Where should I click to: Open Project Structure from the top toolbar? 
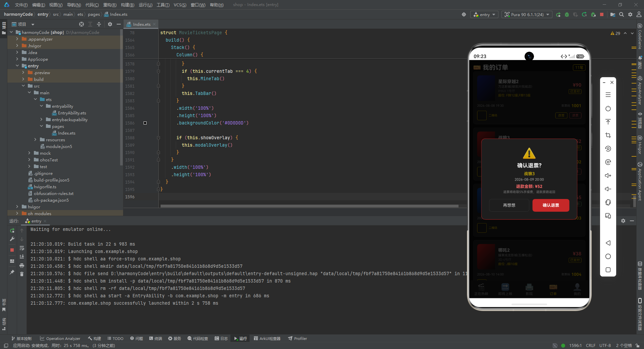(613, 15)
